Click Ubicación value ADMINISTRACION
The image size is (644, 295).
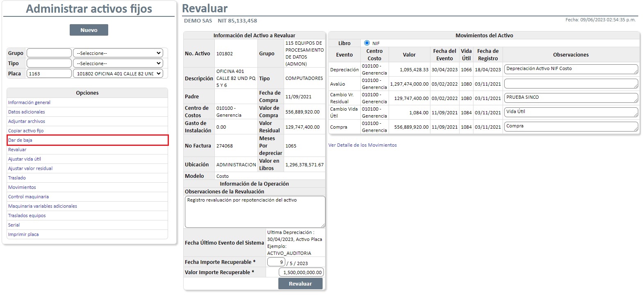[236, 165]
